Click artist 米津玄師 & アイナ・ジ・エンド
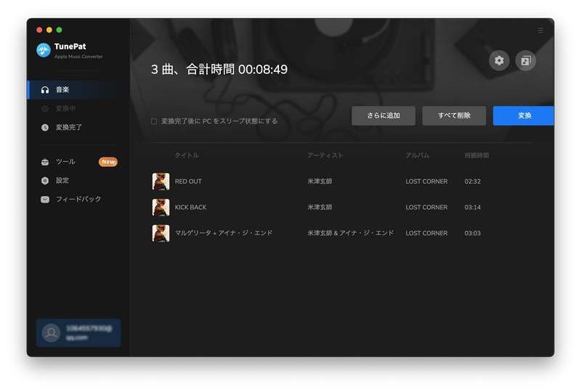Screen dimensions: 581x392 [x=350, y=233]
